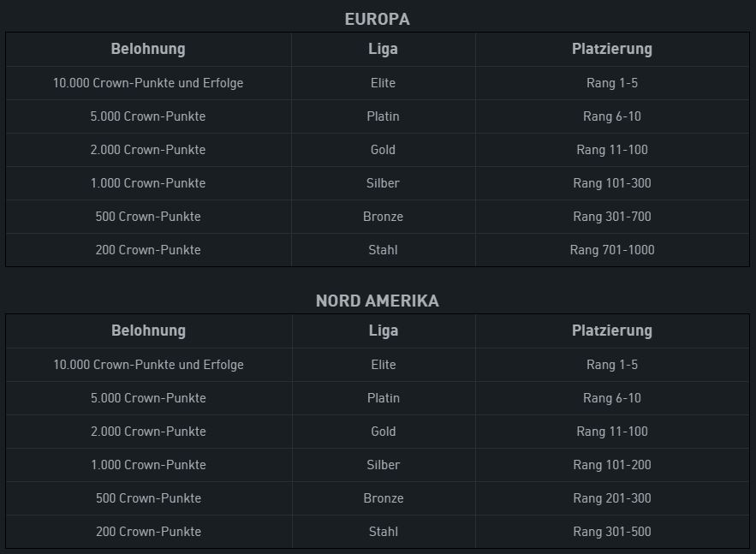
Task: Click Liga header in Nord Amerika table
Action: (x=384, y=331)
